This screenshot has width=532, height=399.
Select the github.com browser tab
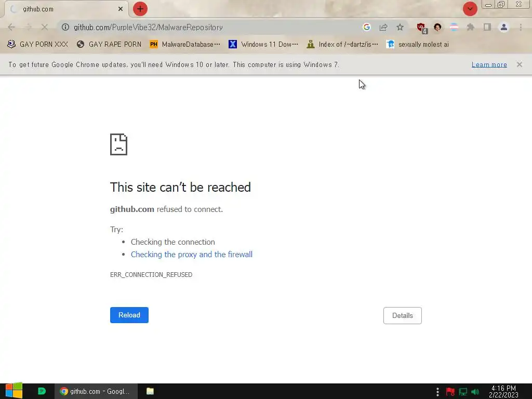[66, 9]
